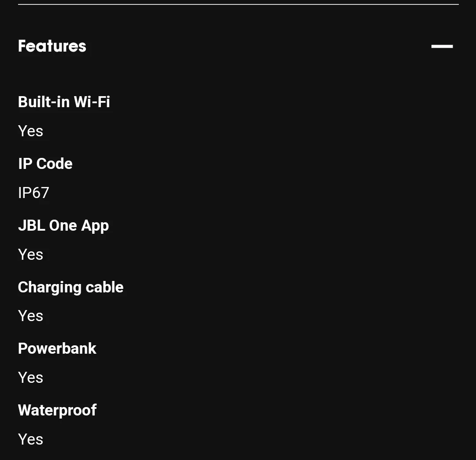
Task: Click the Yes value under Waterproof
Action: pos(31,439)
